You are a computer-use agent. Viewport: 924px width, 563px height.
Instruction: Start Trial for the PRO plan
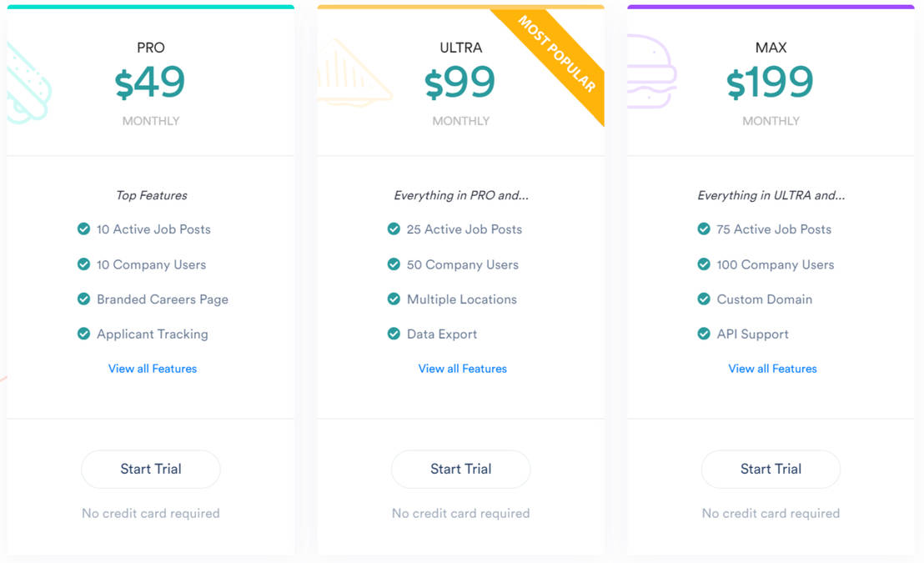[x=151, y=469]
